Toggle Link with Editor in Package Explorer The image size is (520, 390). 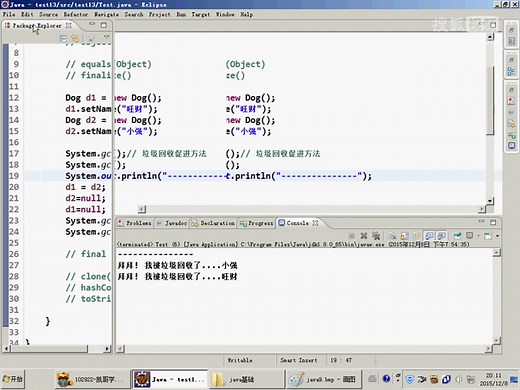[x=75, y=38]
